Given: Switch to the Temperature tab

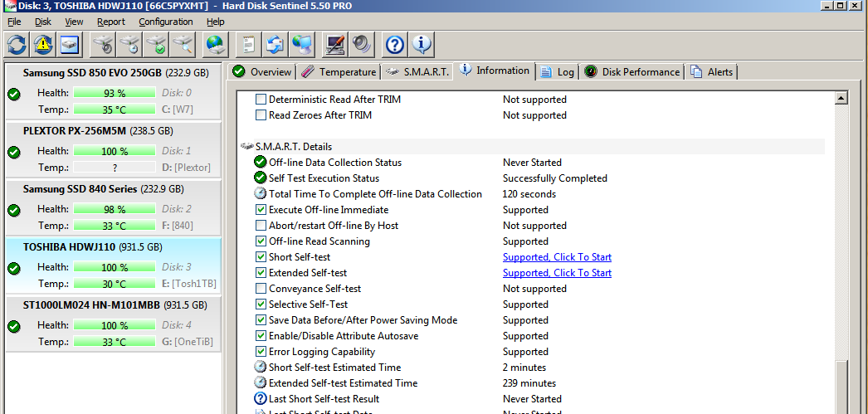Looking at the screenshot, I should coord(339,72).
